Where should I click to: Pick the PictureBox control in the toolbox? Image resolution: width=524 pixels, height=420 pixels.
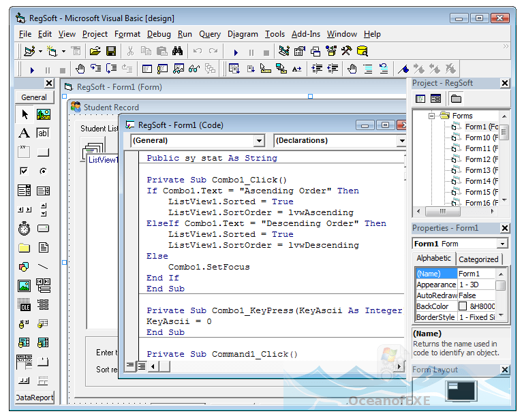44,114
